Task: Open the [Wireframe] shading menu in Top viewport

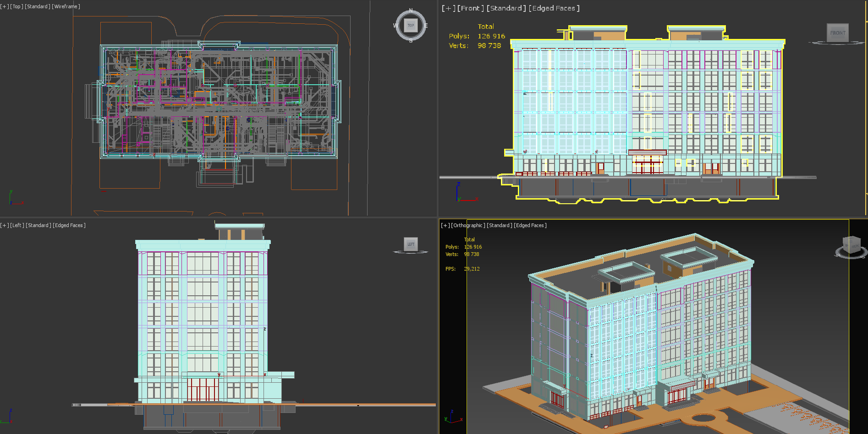Action: click(x=66, y=6)
